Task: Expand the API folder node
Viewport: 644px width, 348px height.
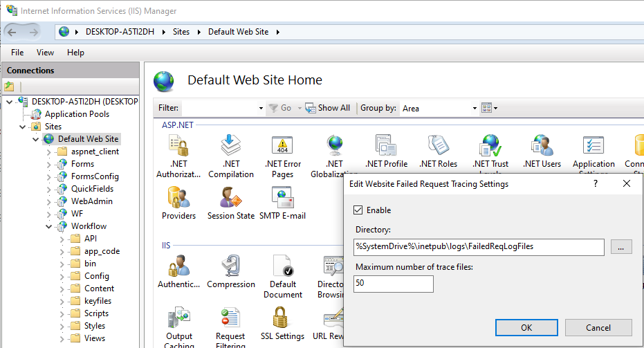Action: pos(62,239)
